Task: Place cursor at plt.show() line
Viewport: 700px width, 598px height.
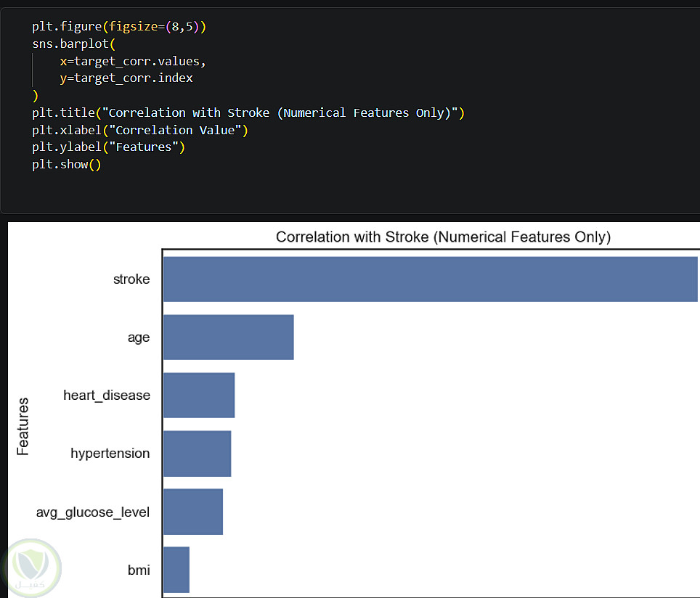Action: pos(66,165)
